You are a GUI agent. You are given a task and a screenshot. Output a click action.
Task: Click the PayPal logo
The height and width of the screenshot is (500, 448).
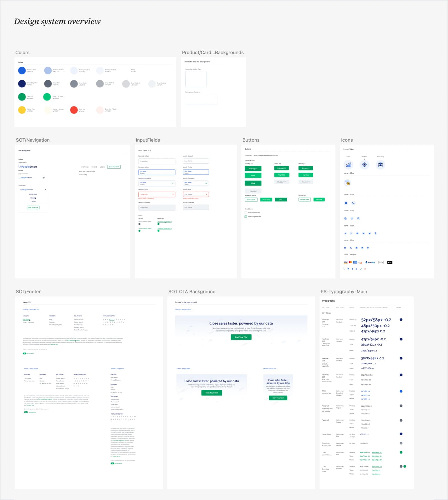370,262
